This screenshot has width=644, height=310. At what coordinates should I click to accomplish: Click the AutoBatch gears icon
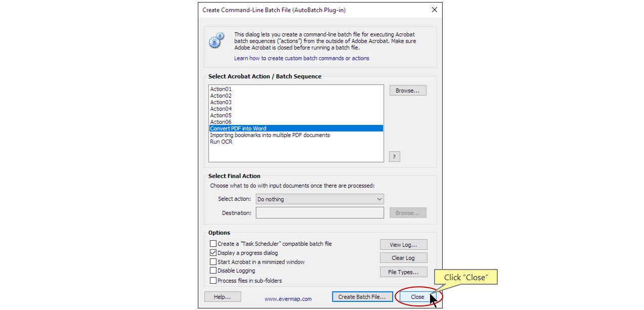pyautogui.click(x=217, y=40)
